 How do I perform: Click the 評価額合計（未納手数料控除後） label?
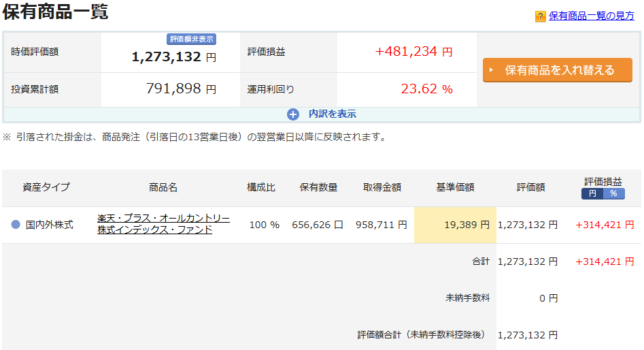(421, 335)
